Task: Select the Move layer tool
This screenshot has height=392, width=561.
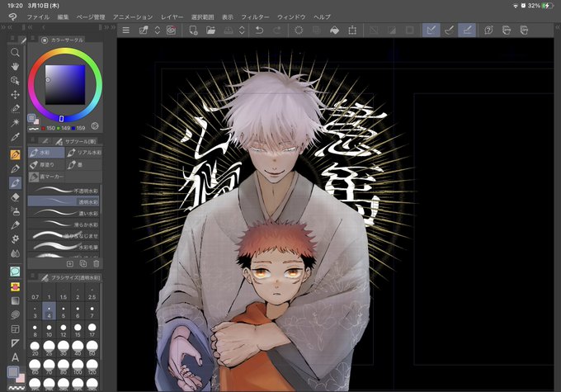Action: [x=15, y=95]
